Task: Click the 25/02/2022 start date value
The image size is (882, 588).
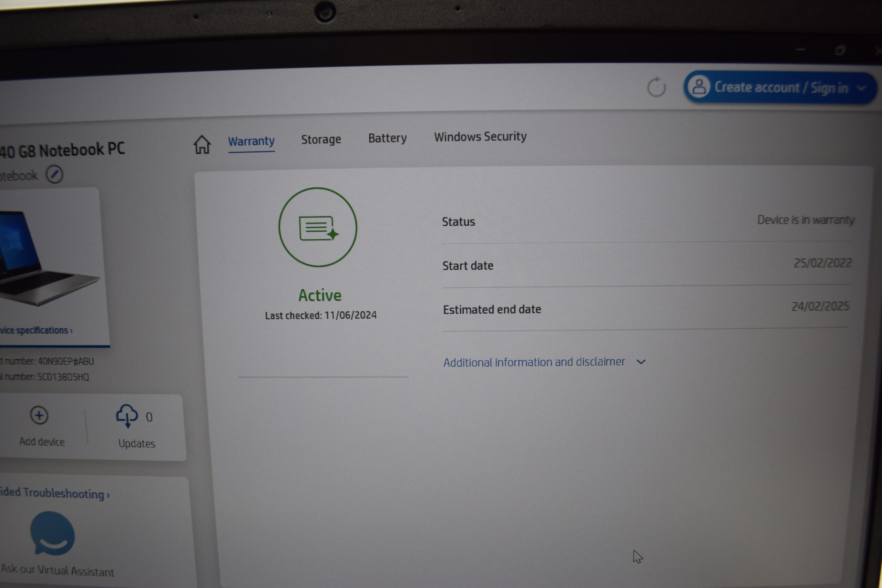Action: tap(823, 263)
